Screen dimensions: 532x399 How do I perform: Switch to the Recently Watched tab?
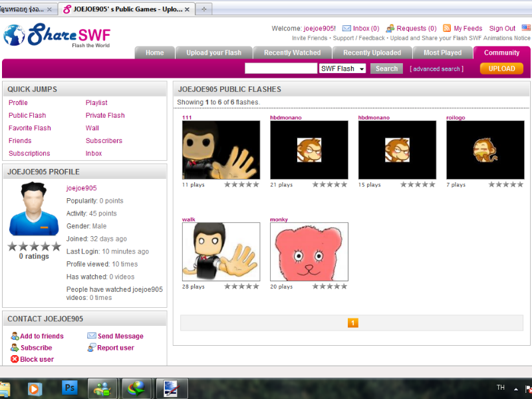tap(293, 53)
